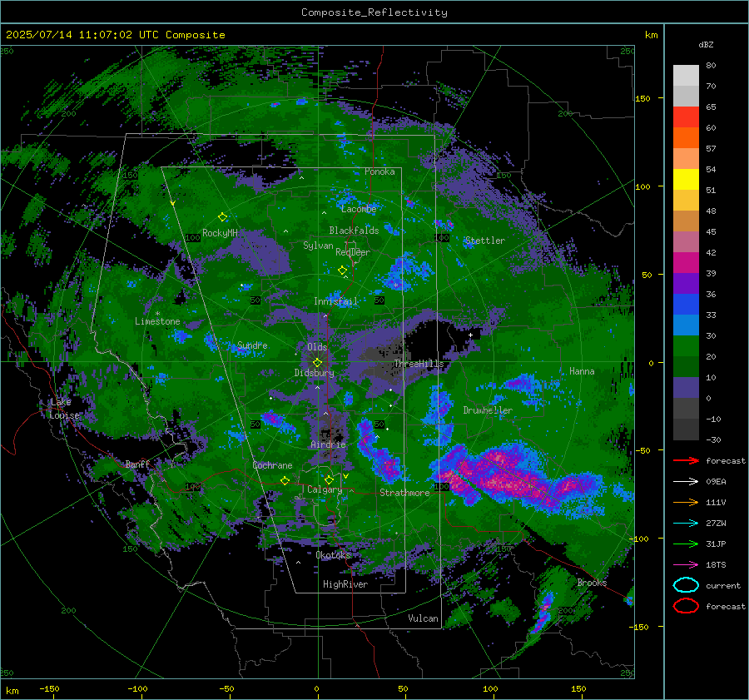The width and height of the screenshot is (749, 700).
Task: Click the Ponoka city label
Action: tap(379, 171)
